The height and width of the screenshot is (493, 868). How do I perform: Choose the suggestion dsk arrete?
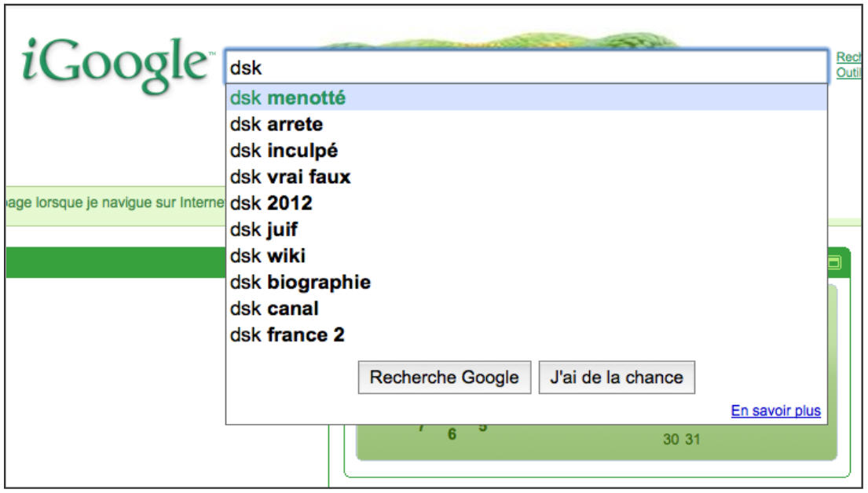tap(526, 125)
